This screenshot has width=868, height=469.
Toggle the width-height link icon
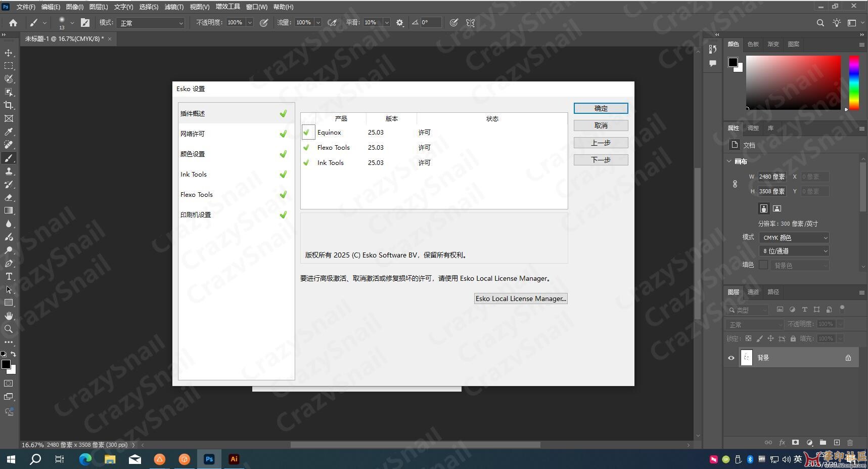[x=735, y=184]
